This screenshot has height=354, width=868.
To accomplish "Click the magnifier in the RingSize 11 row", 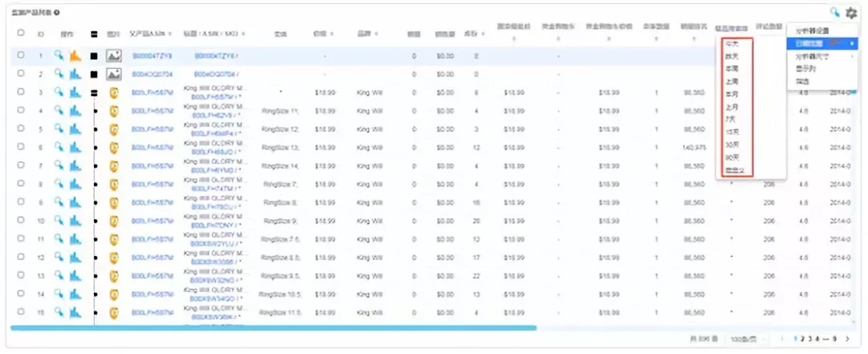I will click(x=59, y=110).
